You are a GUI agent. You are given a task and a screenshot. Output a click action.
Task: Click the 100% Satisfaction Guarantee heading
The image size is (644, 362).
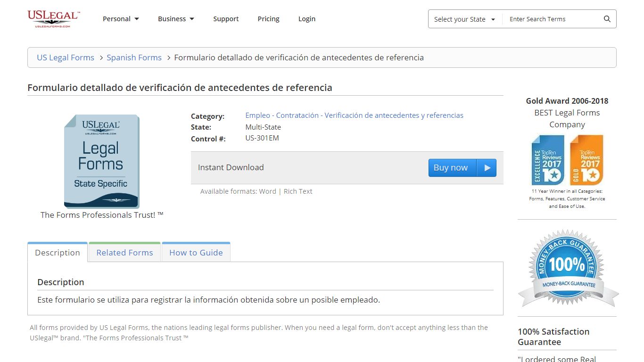point(553,337)
